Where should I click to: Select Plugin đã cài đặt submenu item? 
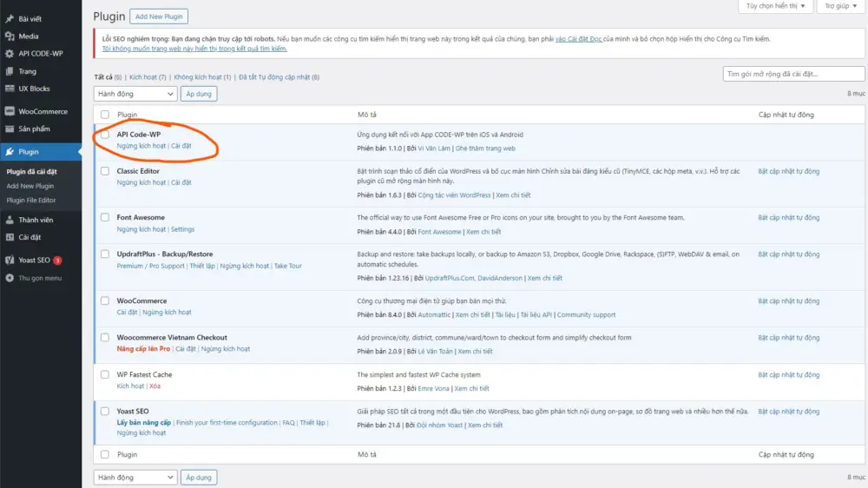[31, 172]
